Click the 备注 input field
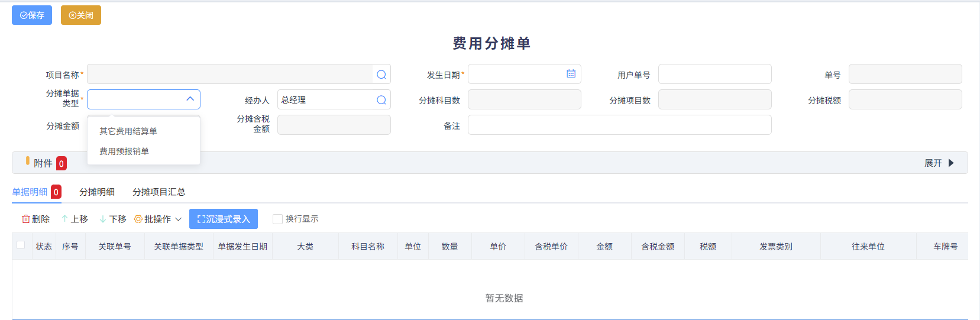 [x=619, y=125]
